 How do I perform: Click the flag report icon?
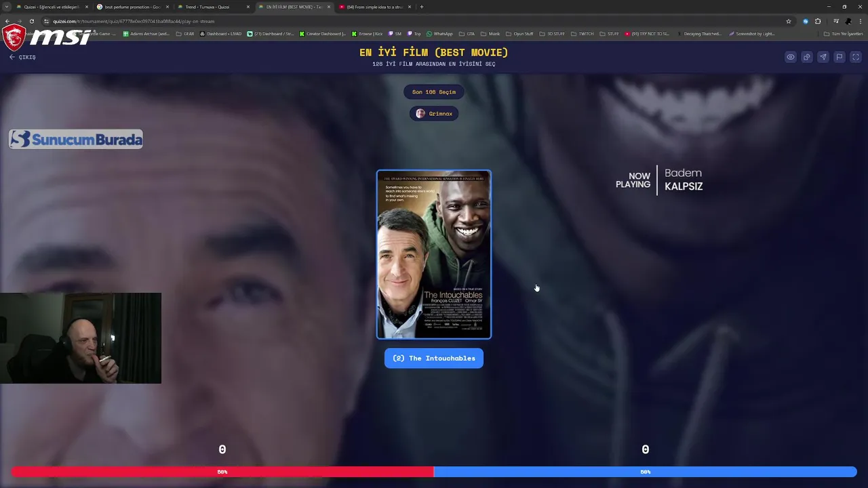(x=840, y=57)
